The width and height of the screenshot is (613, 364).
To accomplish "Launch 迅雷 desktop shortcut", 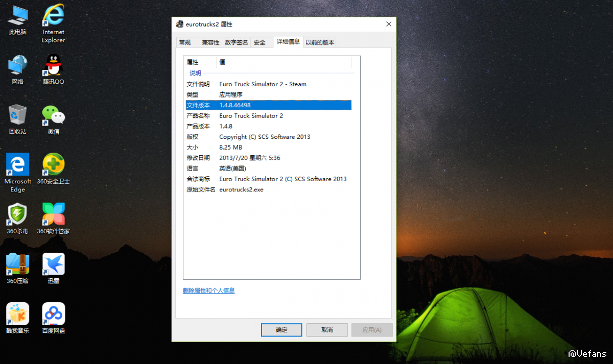I will pyautogui.click(x=53, y=269).
